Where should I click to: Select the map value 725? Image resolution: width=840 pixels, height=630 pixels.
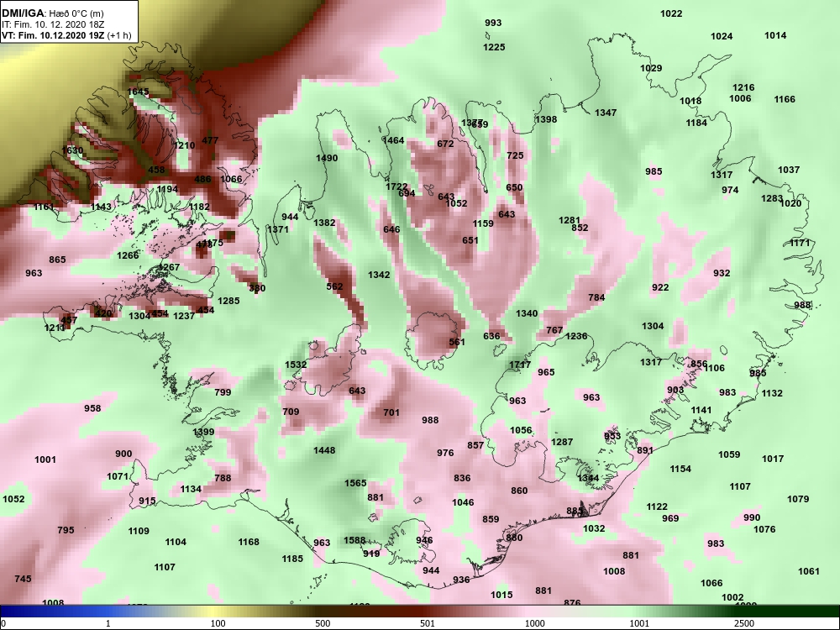click(515, 156)
